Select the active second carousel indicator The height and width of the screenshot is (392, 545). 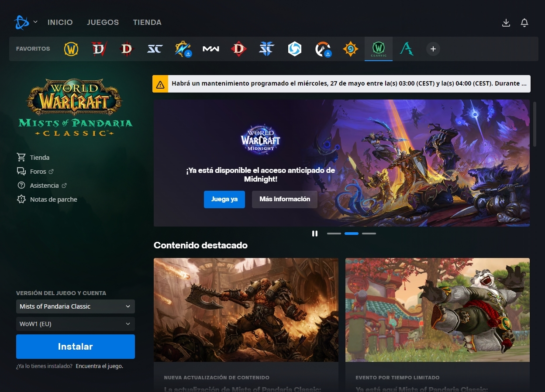point(352,234)
